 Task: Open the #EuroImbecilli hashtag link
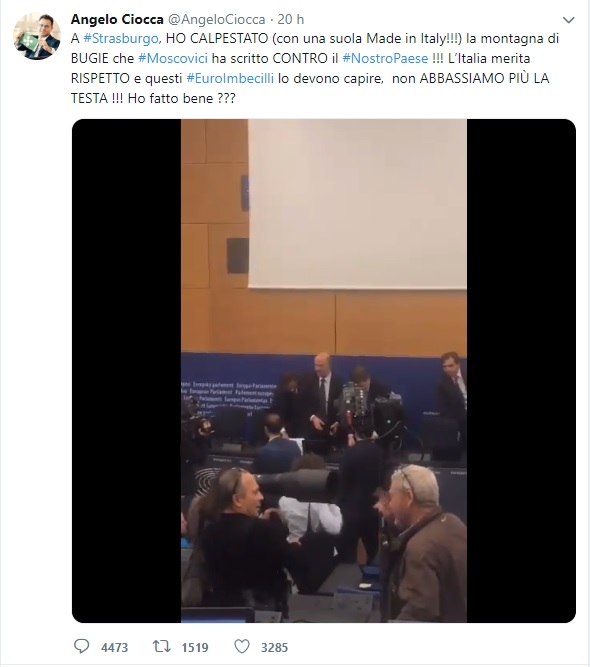coord(230,78)
